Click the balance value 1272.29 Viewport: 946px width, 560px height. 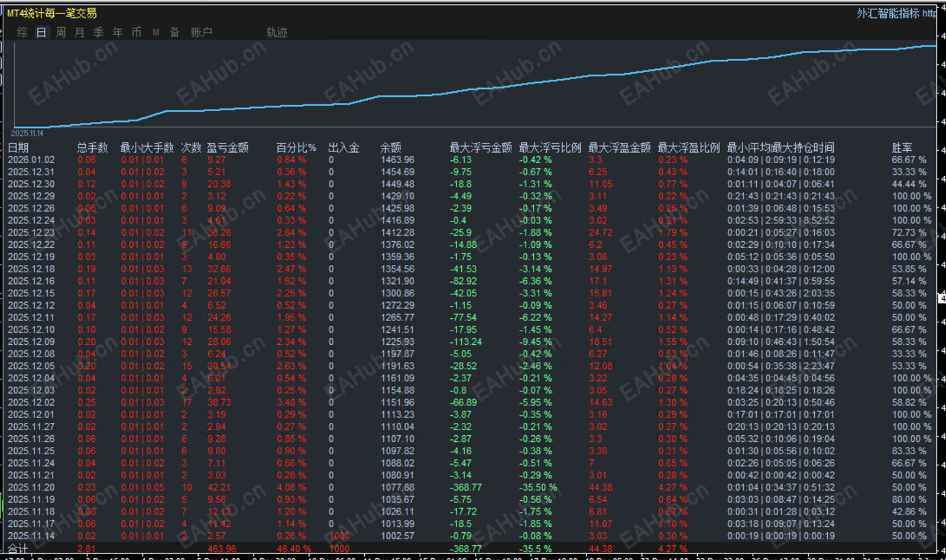click(x=398, y=305)
